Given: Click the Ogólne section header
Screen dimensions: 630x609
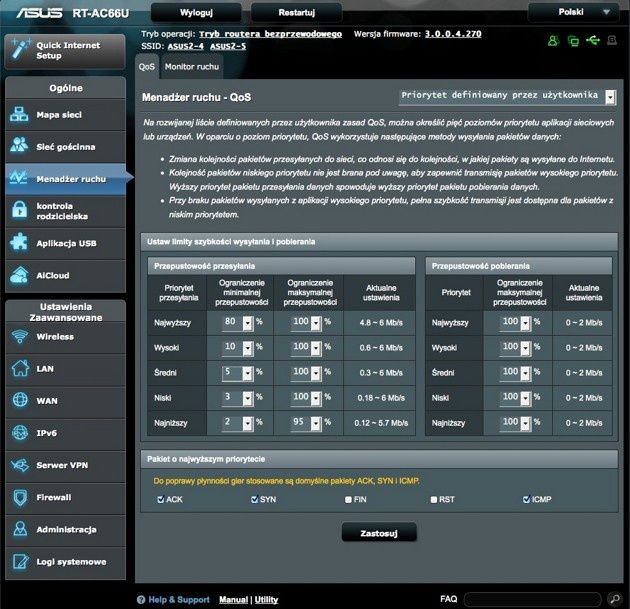Looking at the screenshot, I should 65,88.
